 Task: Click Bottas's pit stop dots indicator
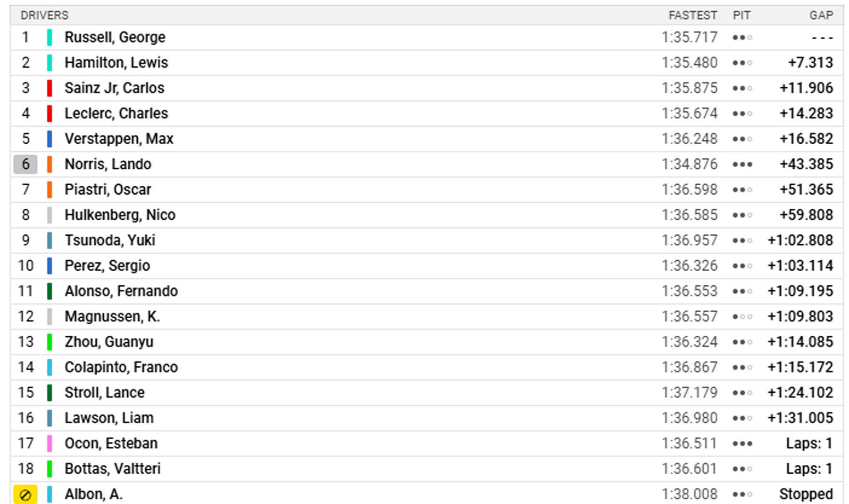tap(742, 469)
